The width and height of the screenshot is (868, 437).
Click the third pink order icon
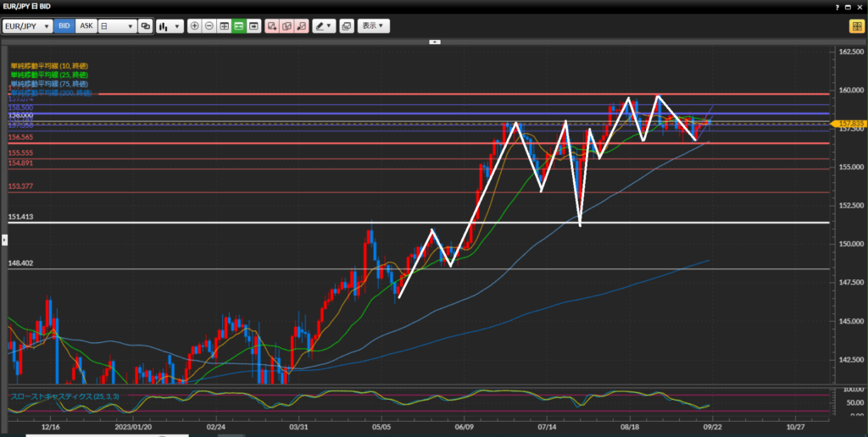(302, 26)
